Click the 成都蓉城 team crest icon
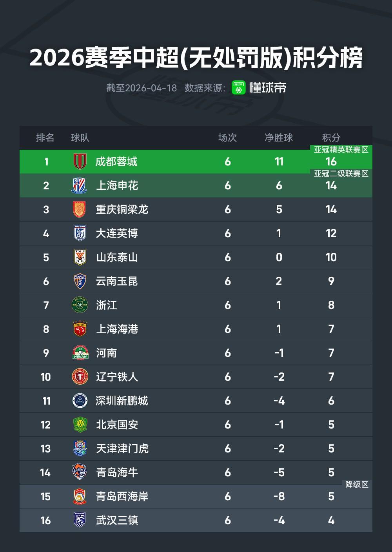Screen dimensions: 392x552 [80, 162]
